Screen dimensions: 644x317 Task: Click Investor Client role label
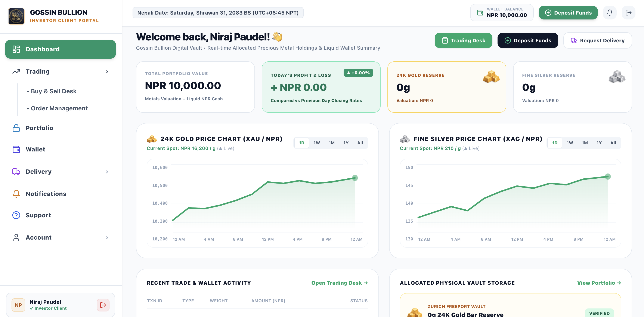coord(48,308)
